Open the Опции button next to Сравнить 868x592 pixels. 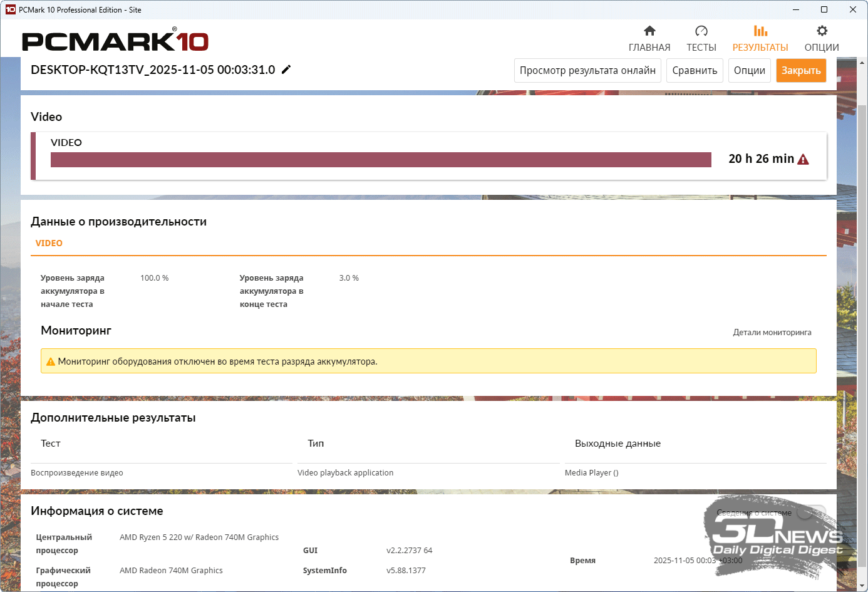coord(749,70)
